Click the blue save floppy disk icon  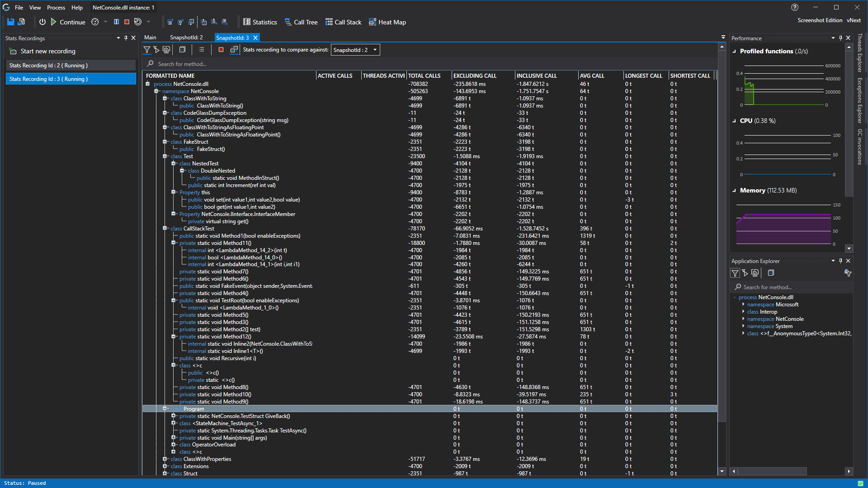(x=10, y=22)
